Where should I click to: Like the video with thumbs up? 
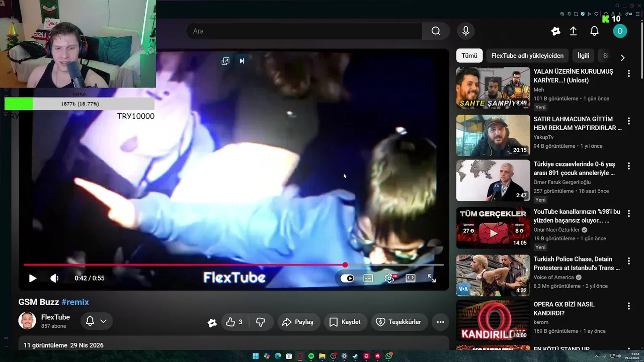(234, 322)
